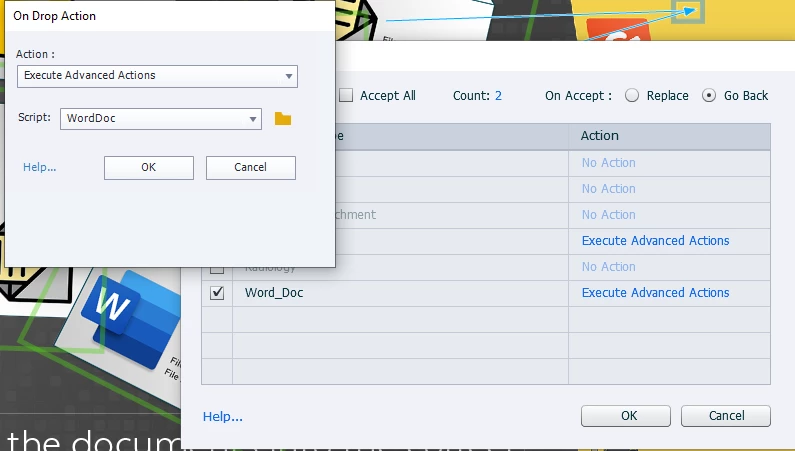
Task: Open Execute Advanced Actions for Word_Doc
Action: click(655, 293)
